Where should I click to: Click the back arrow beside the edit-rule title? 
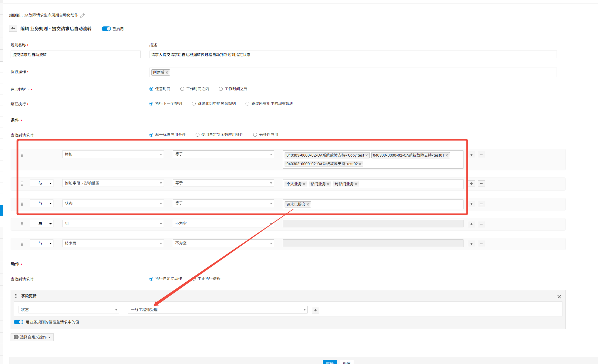(13, 28)
